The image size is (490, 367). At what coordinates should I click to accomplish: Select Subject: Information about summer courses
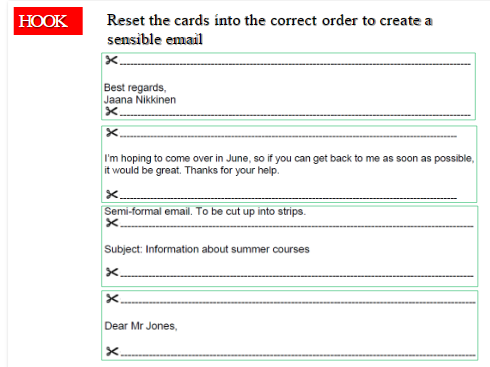tap(207, 249)
